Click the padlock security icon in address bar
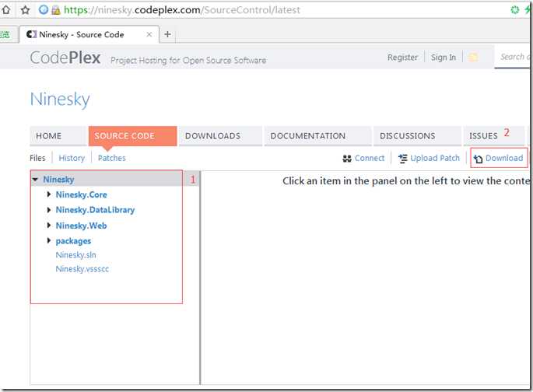This screenshot has height=392, width=533. click(56, 10)
